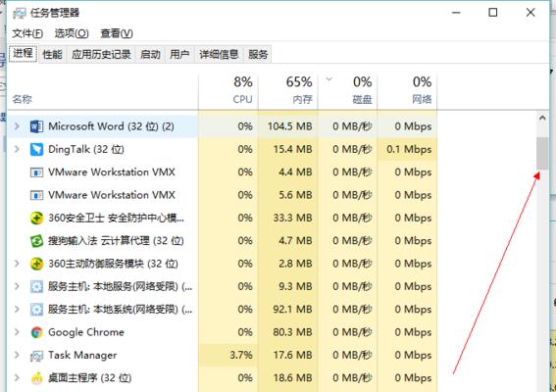Open the 文件(F) menu
Viewport: 556px width, 392px height.
pos(27,33)
